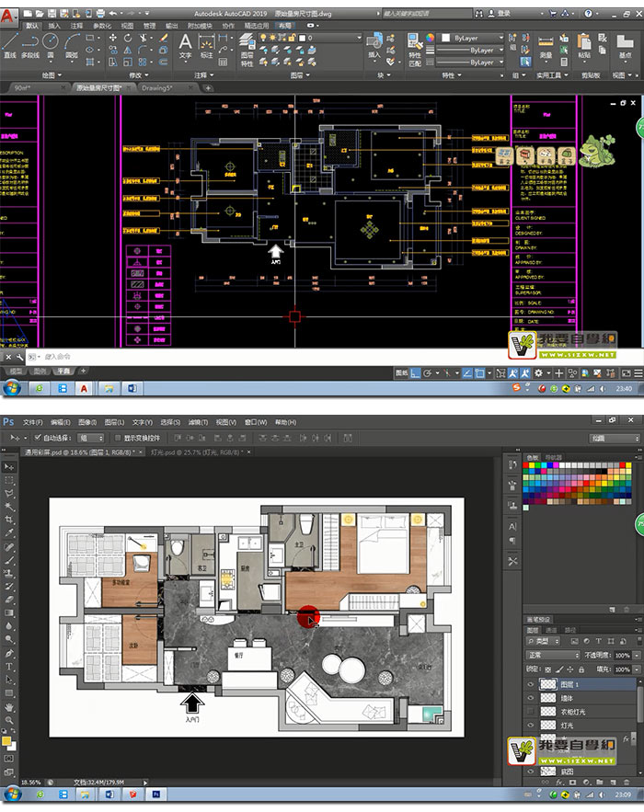
Task: Select Photoshop Type (T) tool
Action: 9,667
